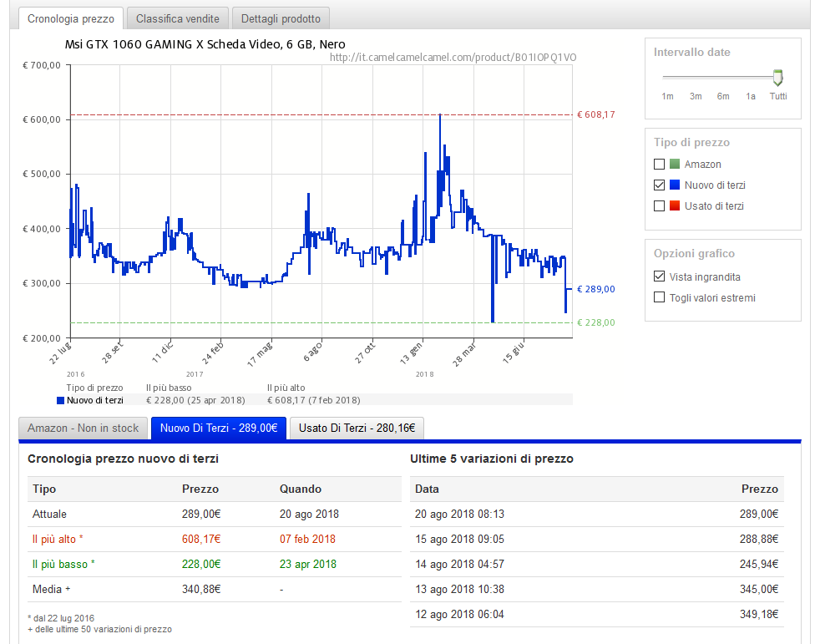Enable Usato di terzi checkbox

pyautogui.click(x=660, y=206)
